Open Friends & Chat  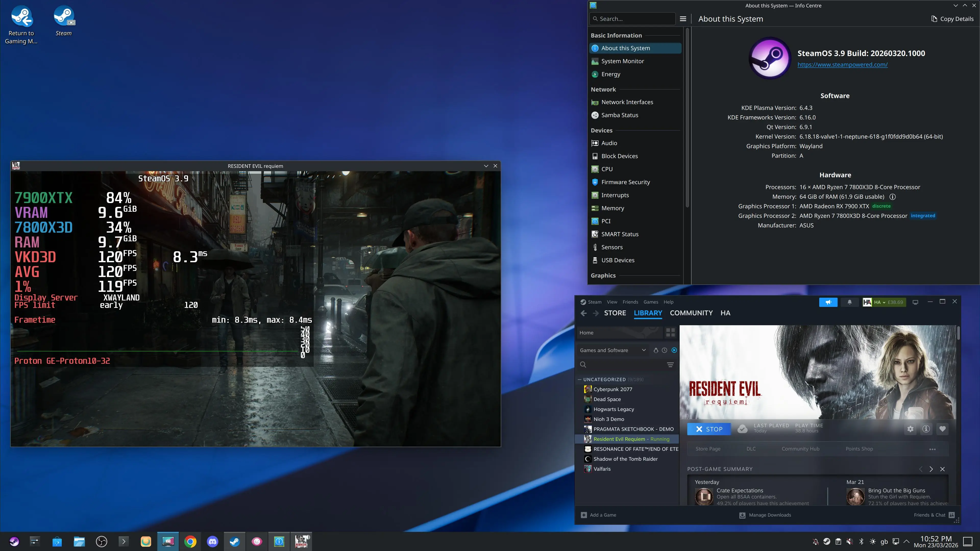934,515
